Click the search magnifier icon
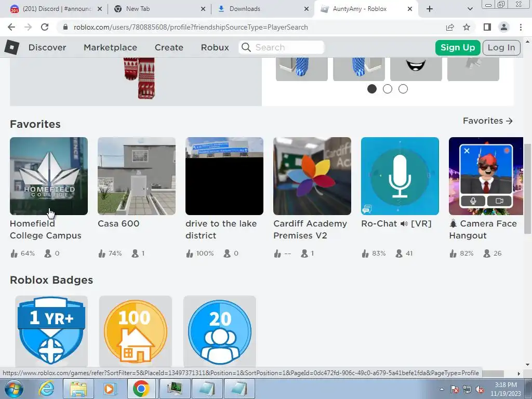This screenshot has height=399, width=532. [246, 47]
